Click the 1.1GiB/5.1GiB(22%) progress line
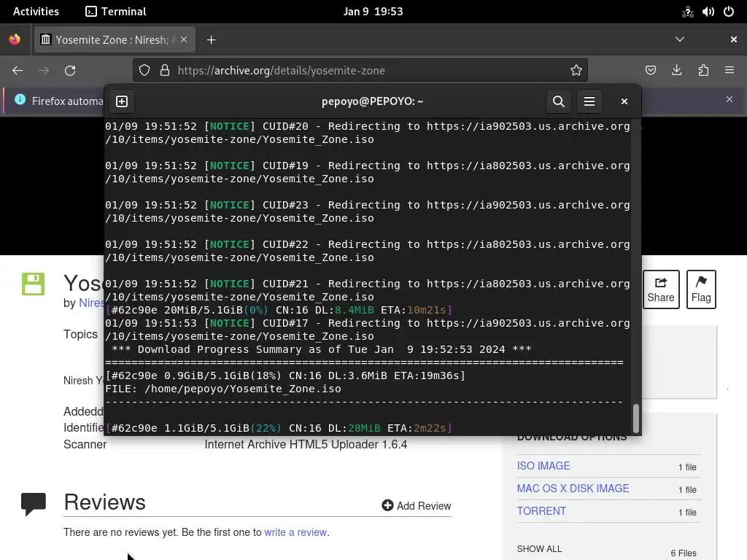Viewport: 747px width, 560px height. coord(279,428)
